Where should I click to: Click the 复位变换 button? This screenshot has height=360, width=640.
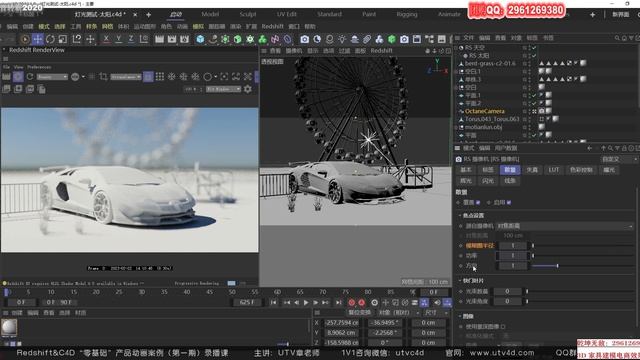pyautogui.click(x=359, y=313)
